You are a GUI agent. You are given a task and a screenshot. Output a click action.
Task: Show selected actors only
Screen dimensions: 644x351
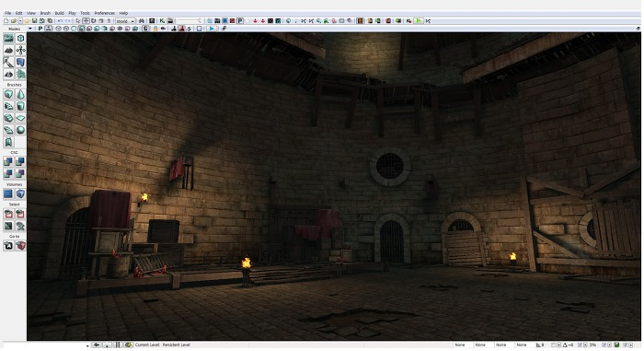click(8, 214)
